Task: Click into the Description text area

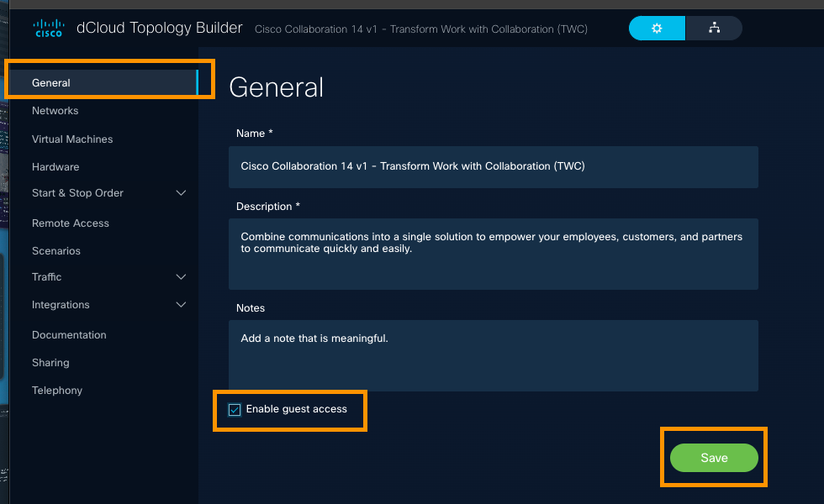Action: 493,254
